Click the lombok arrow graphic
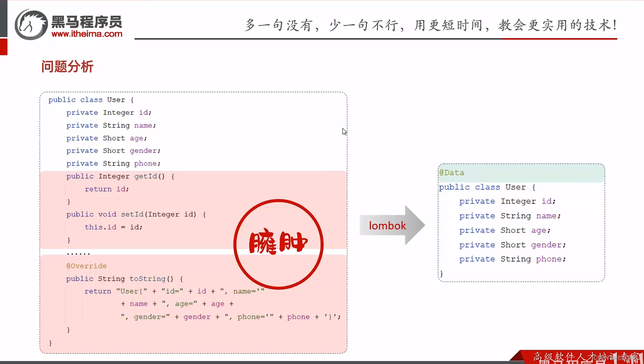The height and width of the screenshot is (364, 644). coord(391,226)
